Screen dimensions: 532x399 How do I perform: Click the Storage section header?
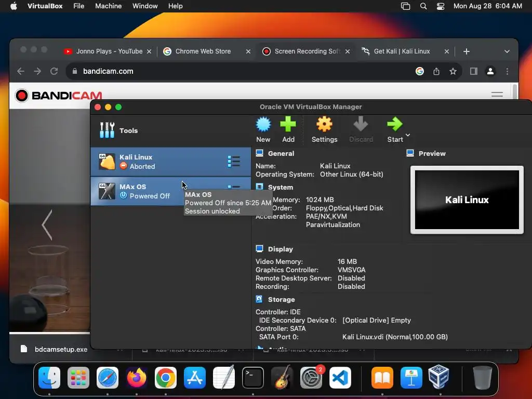click(281, 300)
